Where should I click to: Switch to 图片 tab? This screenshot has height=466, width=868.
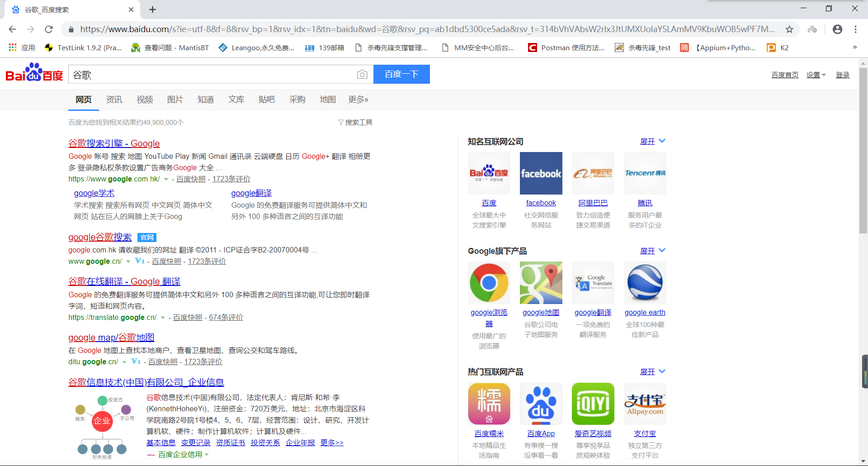click(x=175, y=100)
